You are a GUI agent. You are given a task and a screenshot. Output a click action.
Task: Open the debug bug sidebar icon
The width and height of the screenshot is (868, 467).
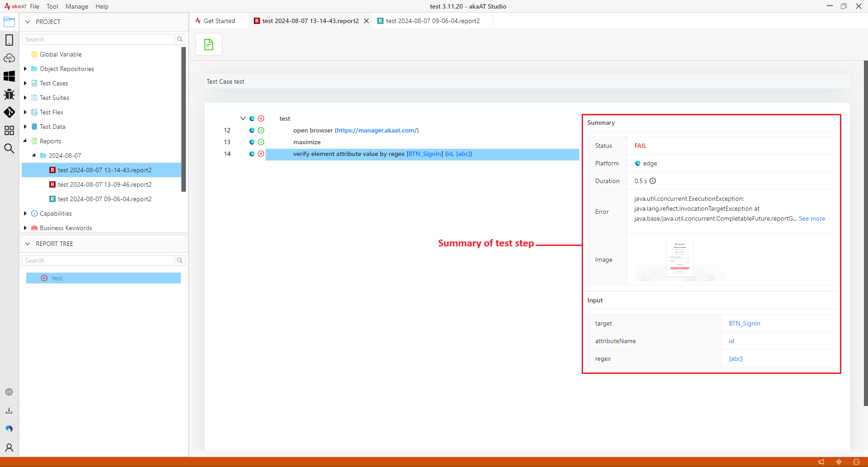coord(9,94)
